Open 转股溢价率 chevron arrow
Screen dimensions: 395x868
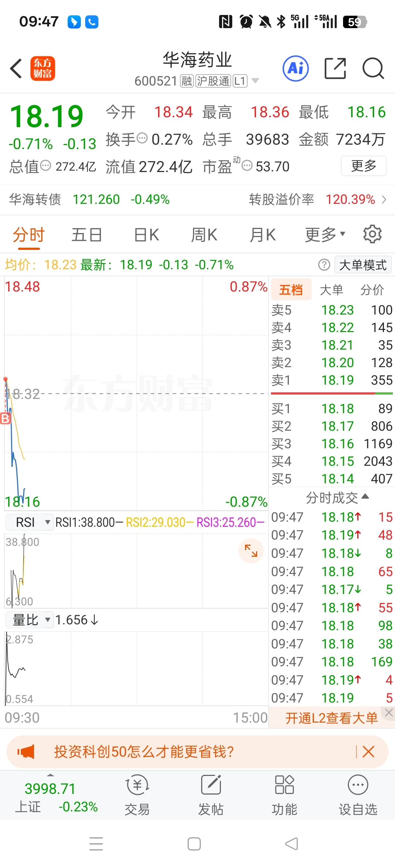coord(384,199)
